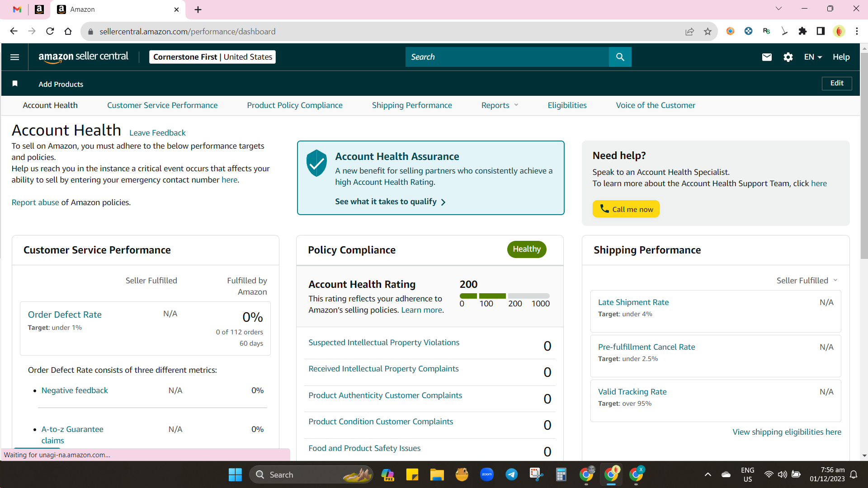Open Received Intellectual Property Complaints
This screenshot has width=868, height=488.
coord(383,369)
